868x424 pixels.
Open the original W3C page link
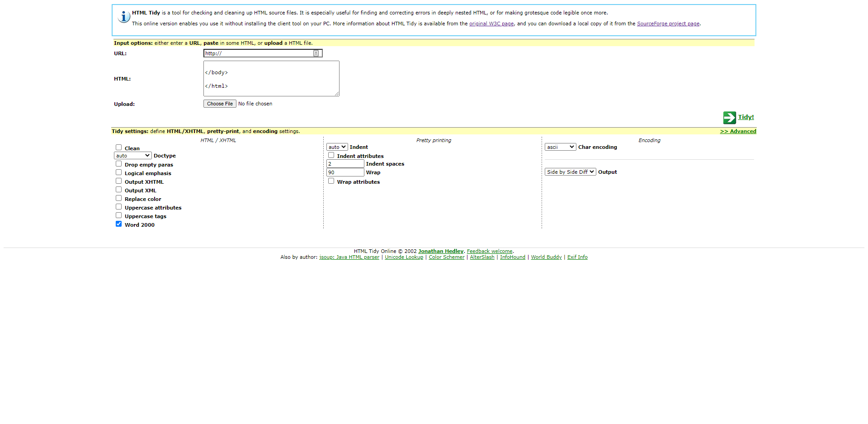click(491, 24)
